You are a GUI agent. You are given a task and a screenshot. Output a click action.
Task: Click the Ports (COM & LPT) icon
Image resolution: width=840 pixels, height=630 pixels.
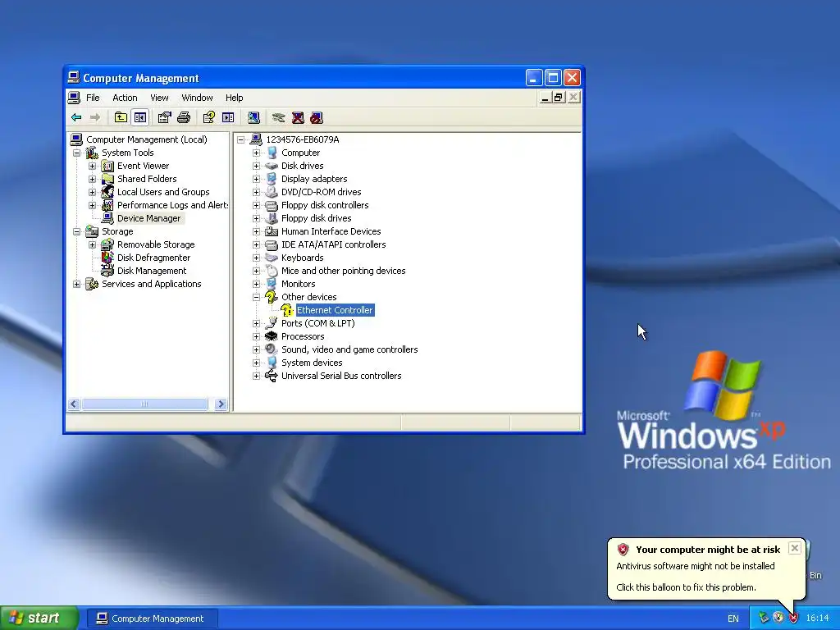click(272, 323)
